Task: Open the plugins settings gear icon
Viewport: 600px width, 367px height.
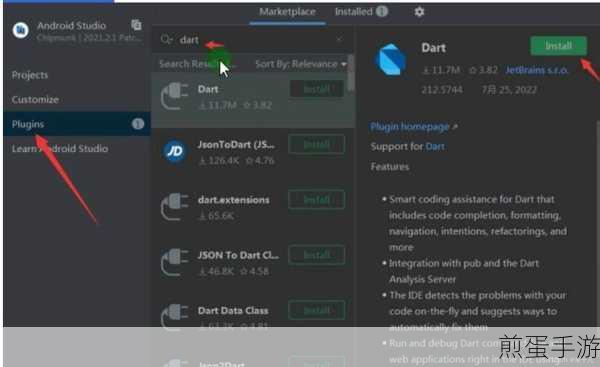Action: [x=419, y=12]
